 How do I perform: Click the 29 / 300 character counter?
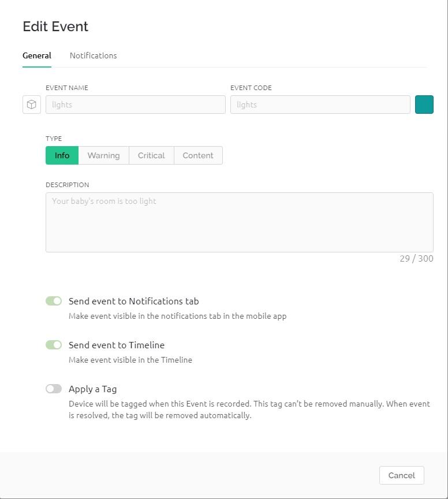click(416, 259)
